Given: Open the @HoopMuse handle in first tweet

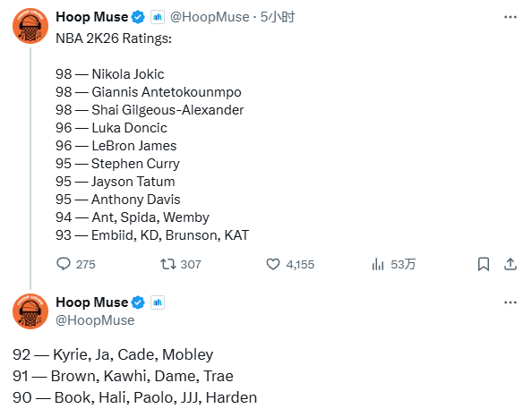Looking at the screenshot, I should coord(210,17).
